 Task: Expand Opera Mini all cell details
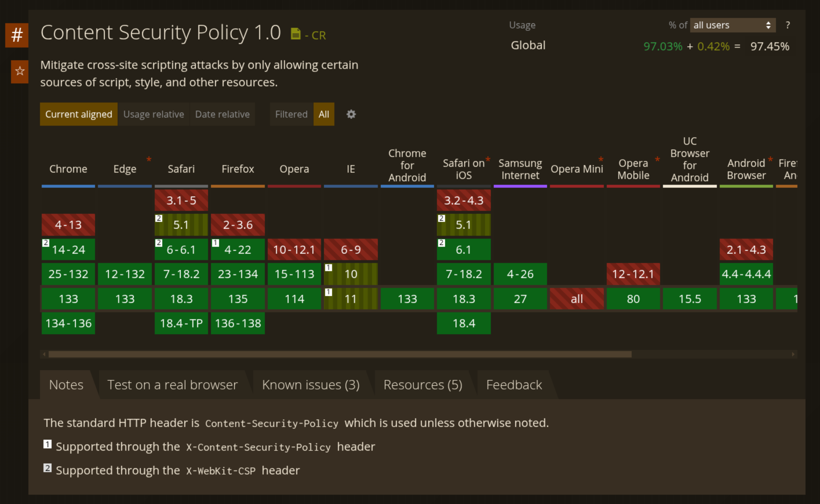click(577, 299)
